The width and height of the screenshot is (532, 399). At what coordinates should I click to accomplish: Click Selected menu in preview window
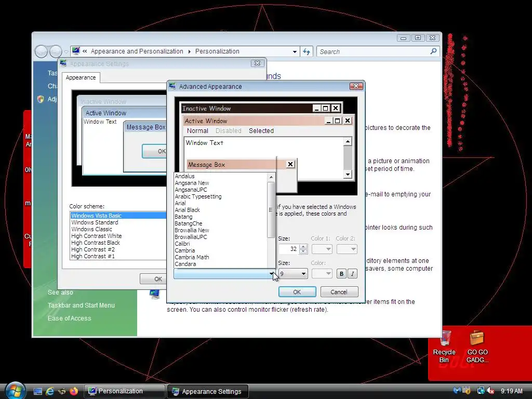(261, 130)
